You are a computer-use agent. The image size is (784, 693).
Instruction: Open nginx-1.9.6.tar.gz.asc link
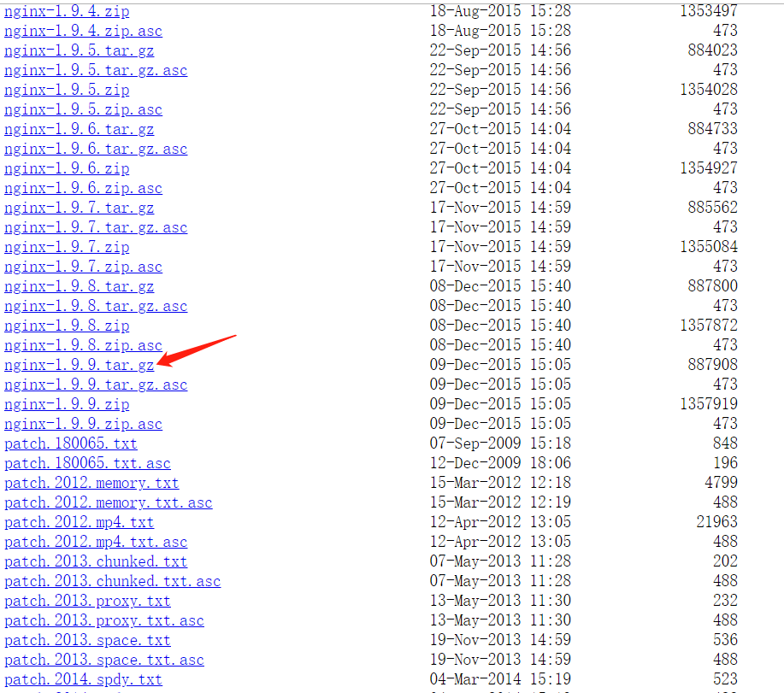pyautogui.click(x=96, y=149)
